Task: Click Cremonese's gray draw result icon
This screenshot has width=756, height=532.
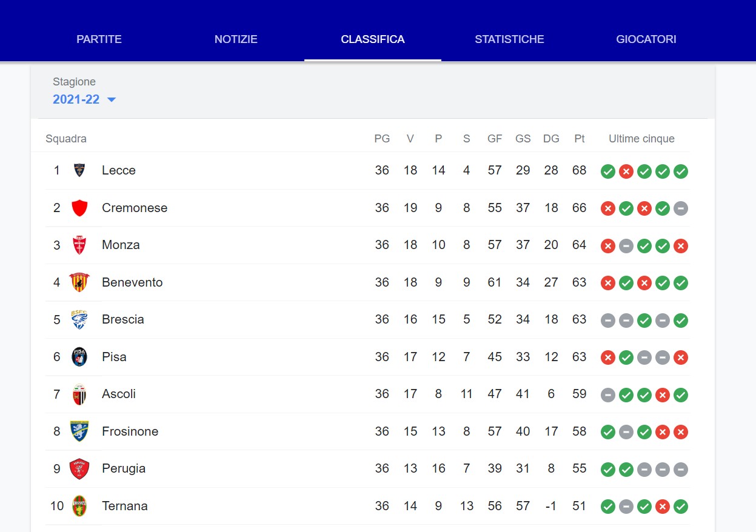Action: coord(681,209)
